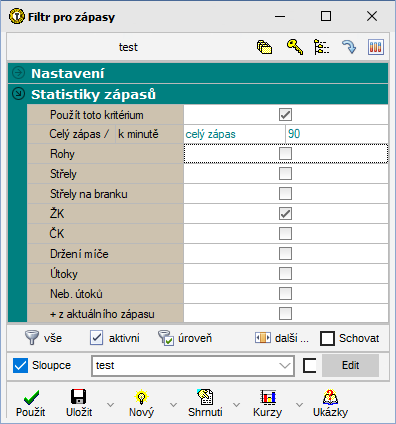
Task: Click the Ukázky help book button
Action: (x=330, y=403)
